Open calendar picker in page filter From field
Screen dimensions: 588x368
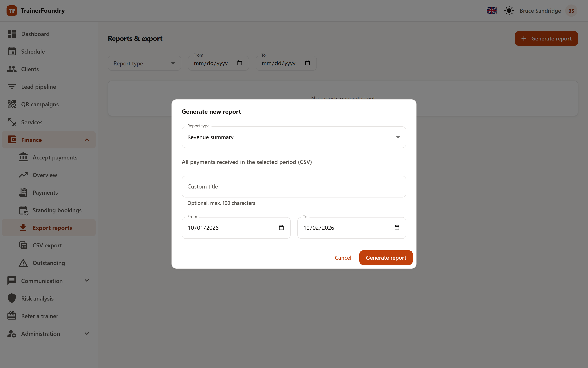click(239, 63)
